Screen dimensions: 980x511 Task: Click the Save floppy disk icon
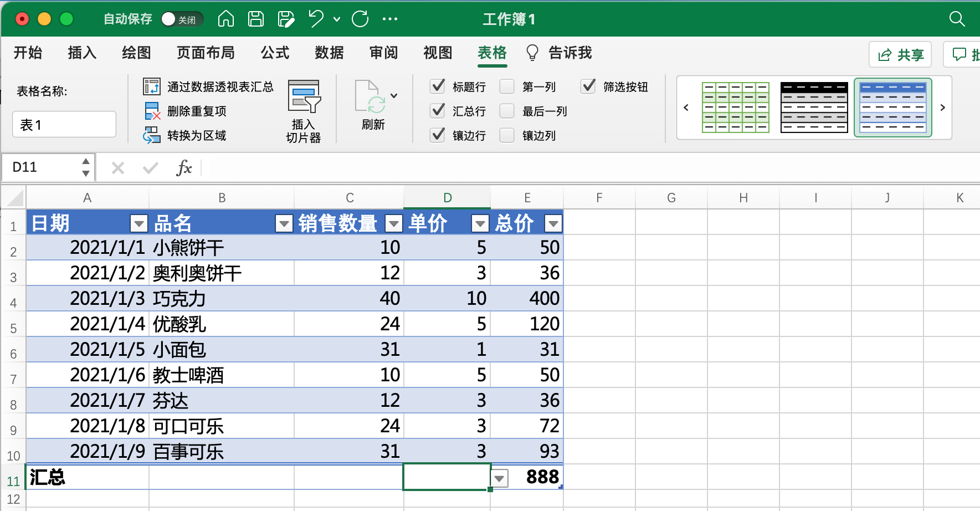pos(255,19)
